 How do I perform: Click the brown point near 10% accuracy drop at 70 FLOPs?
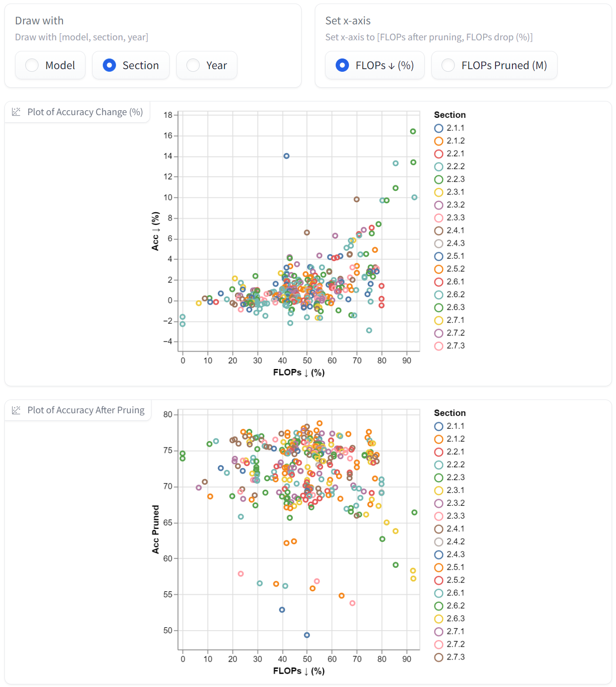[x=356, y=199]
